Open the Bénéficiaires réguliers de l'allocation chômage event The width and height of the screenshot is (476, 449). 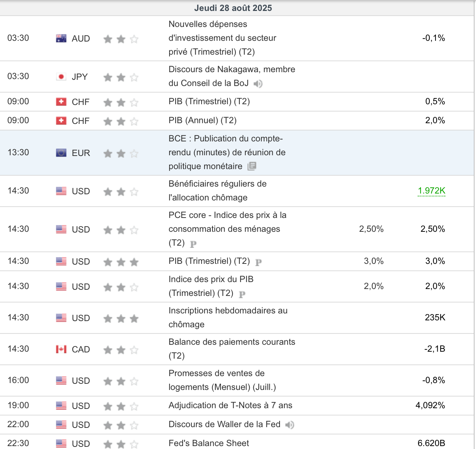[218, 191]
